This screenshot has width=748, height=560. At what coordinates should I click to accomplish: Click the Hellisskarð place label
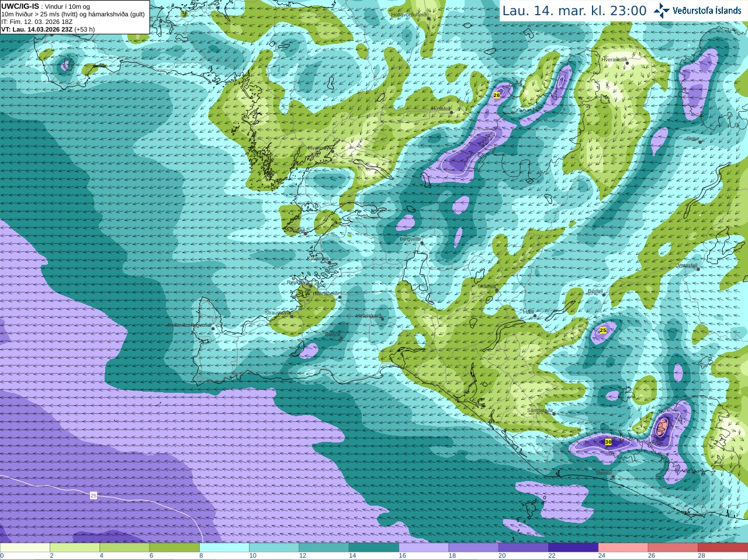369,316
